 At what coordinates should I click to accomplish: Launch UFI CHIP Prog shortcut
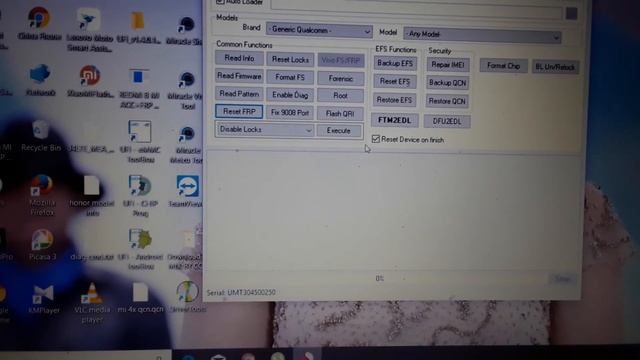coord(140,195)
